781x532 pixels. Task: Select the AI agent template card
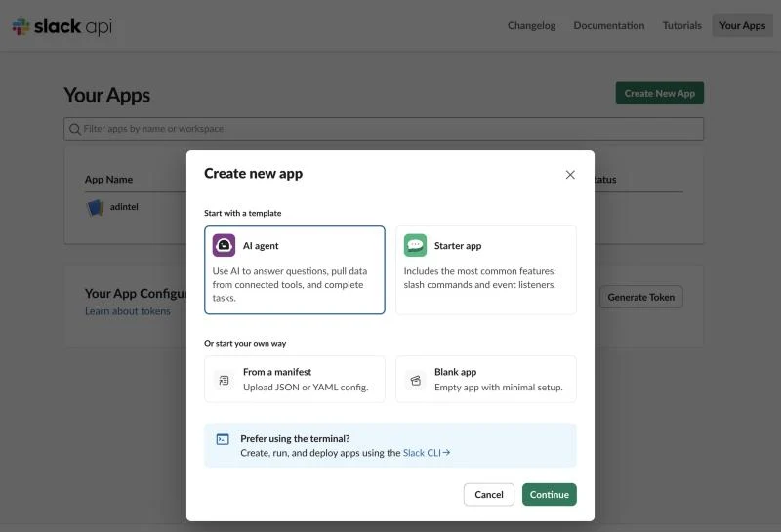(295, 270)
